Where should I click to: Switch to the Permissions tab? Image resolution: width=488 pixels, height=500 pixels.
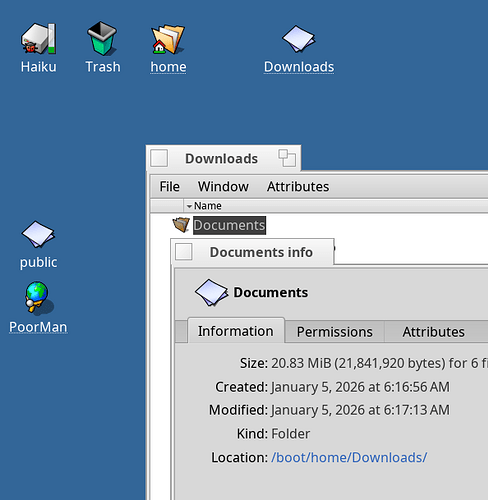tap(335, 332)
